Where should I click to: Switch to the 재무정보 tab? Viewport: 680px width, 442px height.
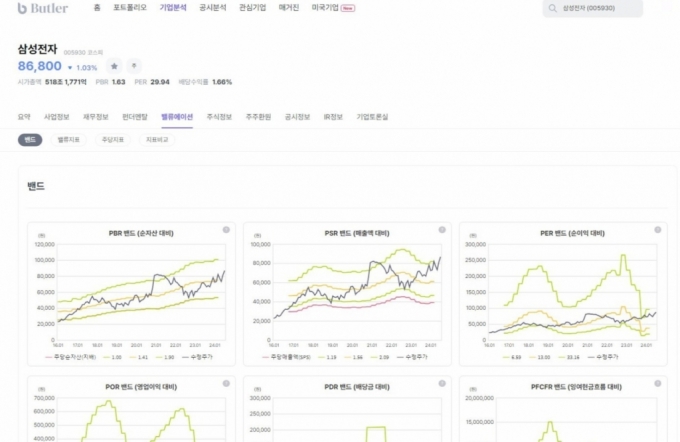click(x=96, y=117)
